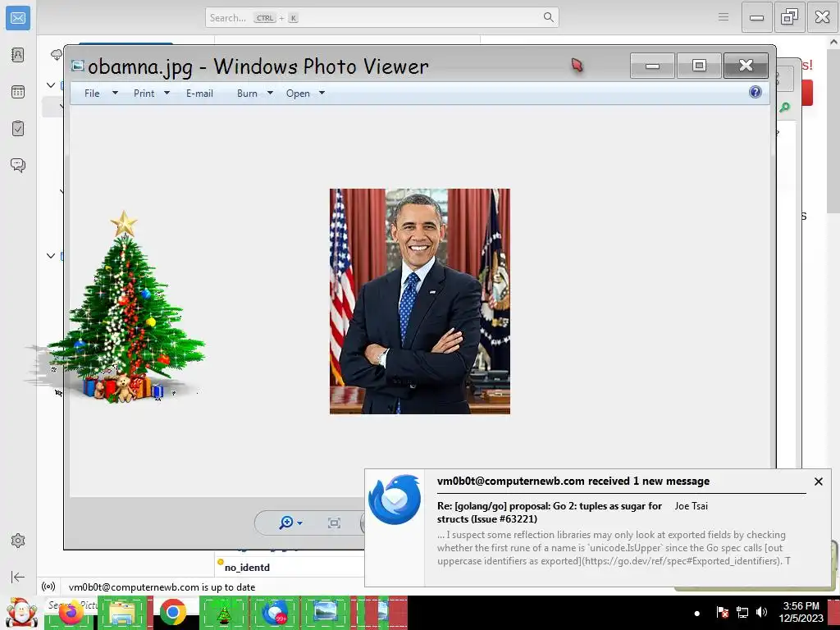The image size is (840, 630).
Task: Click Burn in Photo Viewer menu
Action: pyautogui.click(x=247, y=94)
